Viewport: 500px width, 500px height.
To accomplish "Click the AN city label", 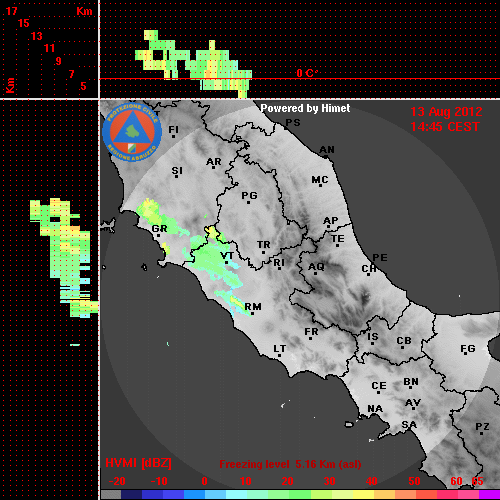I will [327, 150].
